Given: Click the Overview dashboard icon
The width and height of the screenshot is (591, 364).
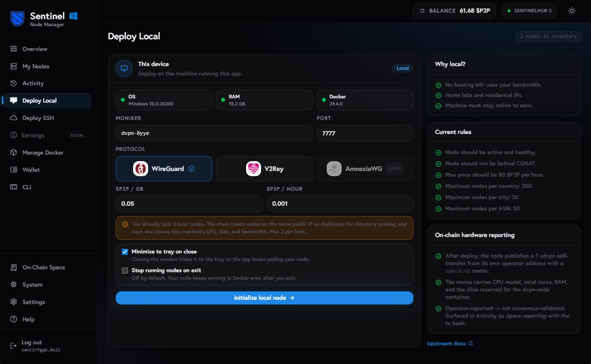Looking at the screenshot, I should click(14, 49).
